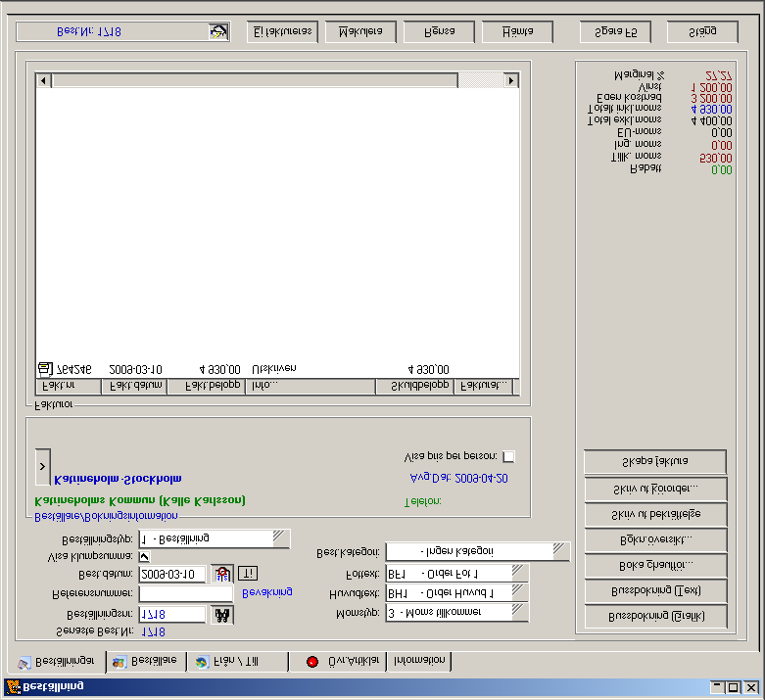Minimize the Beställning window
This screenshot has width=765, height=700.
717,688
